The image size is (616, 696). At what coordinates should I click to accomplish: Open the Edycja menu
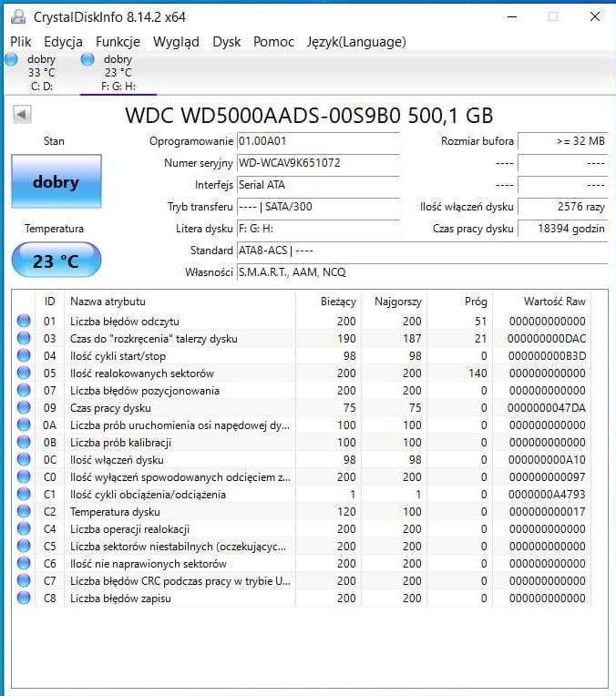pos(63,42)
